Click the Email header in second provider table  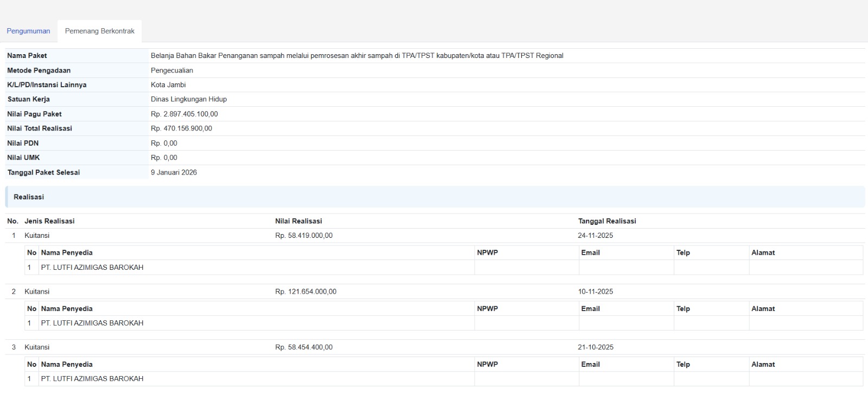[x=590, y=309]
